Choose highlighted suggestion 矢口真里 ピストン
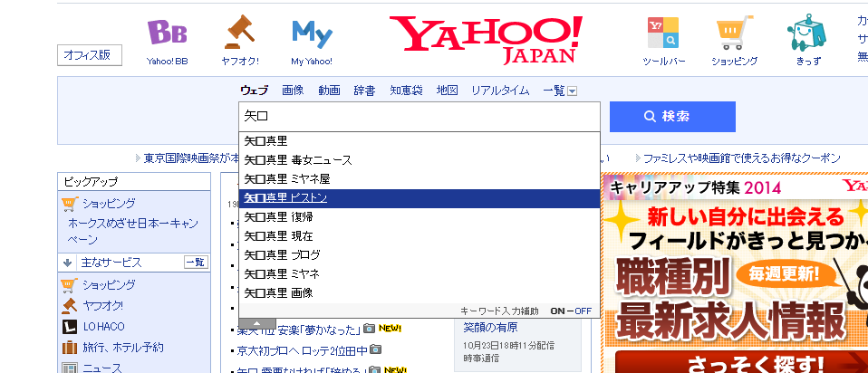868x373 pixels. (420, 198)
